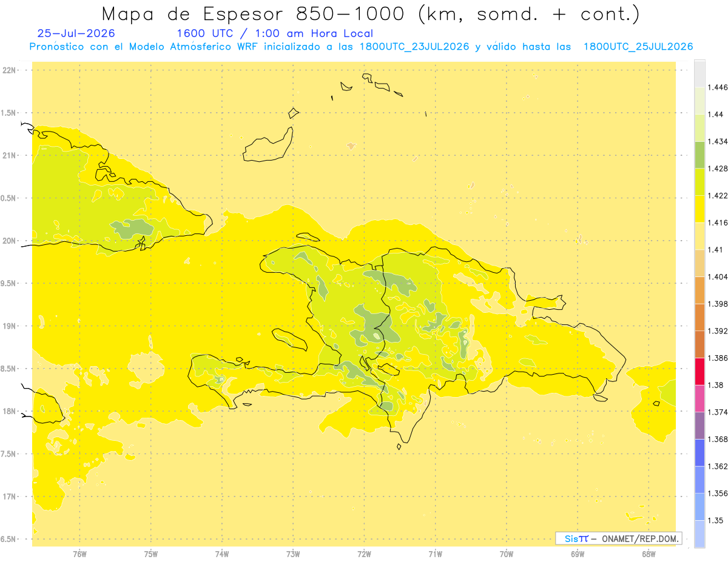Pick the orange swatch between 1.398 and 1.404
The height and width of the screenshot is (562, 728).
point(699,290)
